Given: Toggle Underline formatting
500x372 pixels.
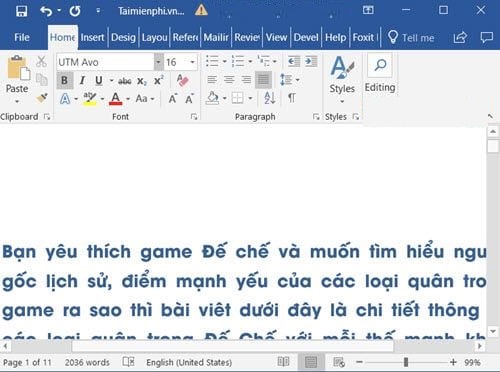Looking at the screenshot, I should coord(99,80).
